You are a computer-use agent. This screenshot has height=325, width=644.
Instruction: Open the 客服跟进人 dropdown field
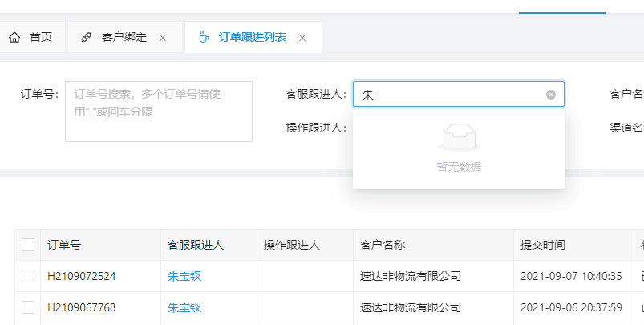(x=449, y=95)
